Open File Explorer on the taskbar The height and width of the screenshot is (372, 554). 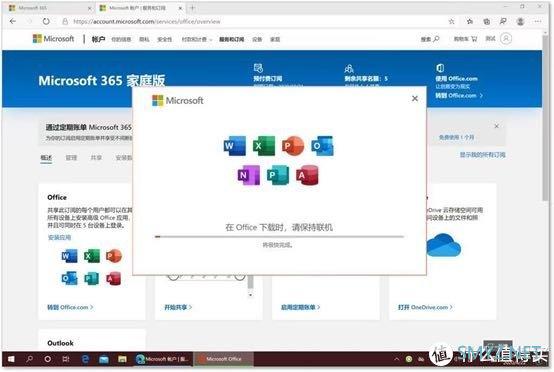pyautogui.click(x=122, y=359)
